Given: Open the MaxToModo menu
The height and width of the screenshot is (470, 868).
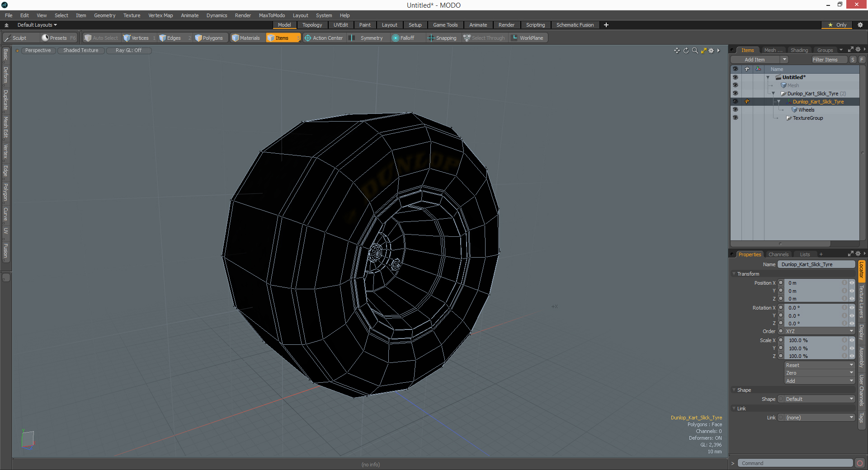Looking at the screenshot, I should [x=272, y=15].
